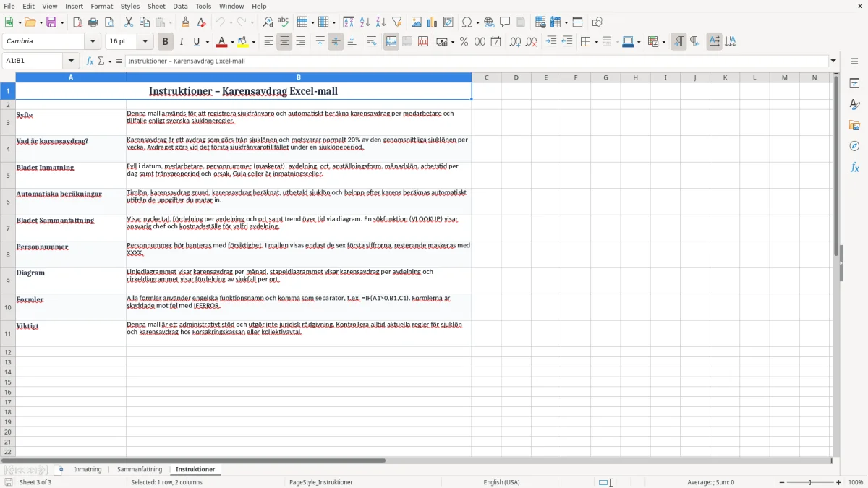This screenshot has width=868, height=488.
Task: Click Sort Ascending icon
Action: tap(365, 22)
